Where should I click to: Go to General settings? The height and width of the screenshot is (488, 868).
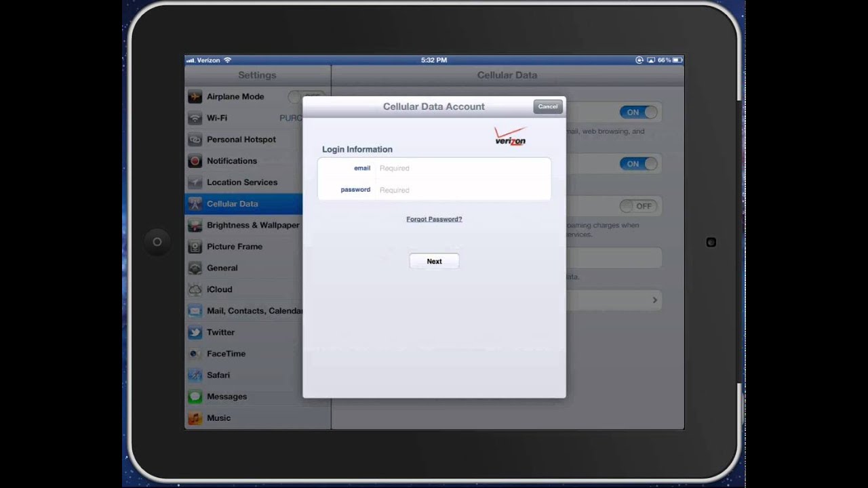coord(244,268)
